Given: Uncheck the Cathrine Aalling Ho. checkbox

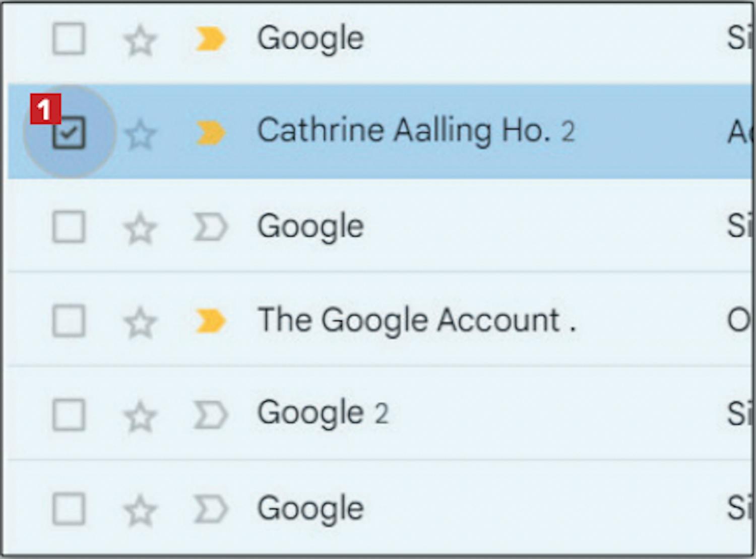Looking at the screenshot, I should click(x=69, y=133).
